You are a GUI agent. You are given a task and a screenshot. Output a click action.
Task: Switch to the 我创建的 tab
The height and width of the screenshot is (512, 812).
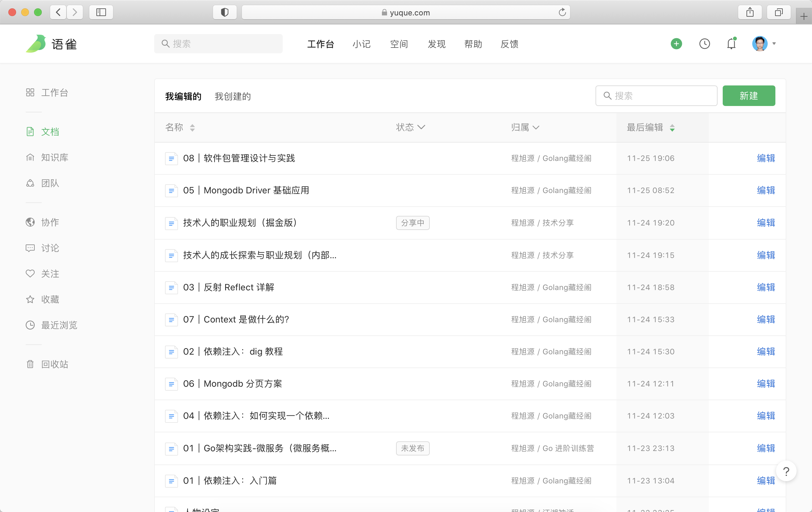pyautogui.click(x=233, y=96)
